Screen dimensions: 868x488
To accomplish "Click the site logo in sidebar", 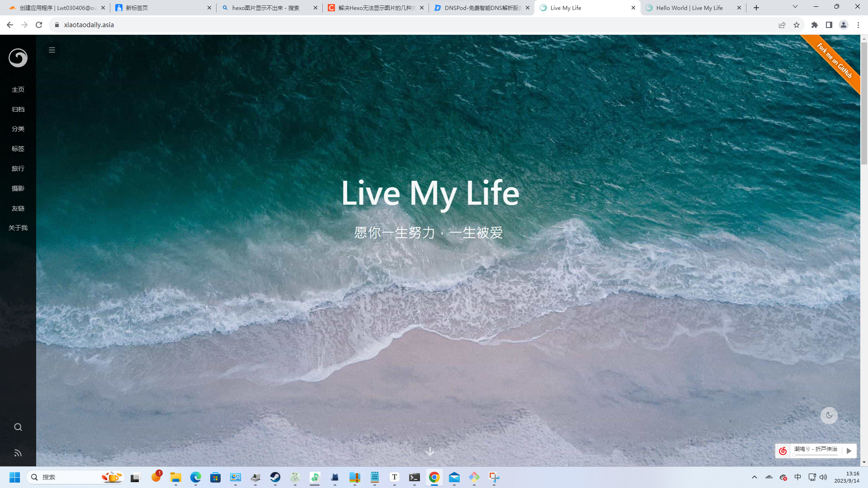I will (18, 58).
